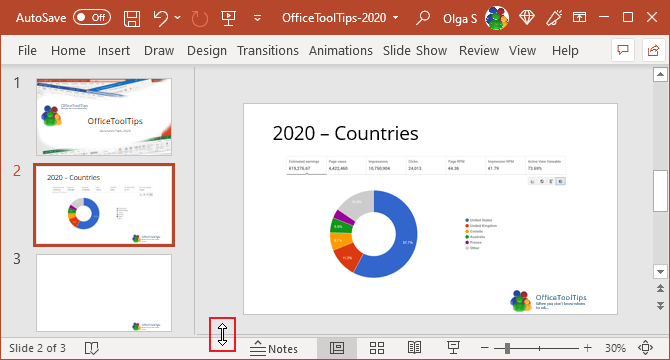
Task: Switch to the Home tab
Action: (x=68, y=50)
